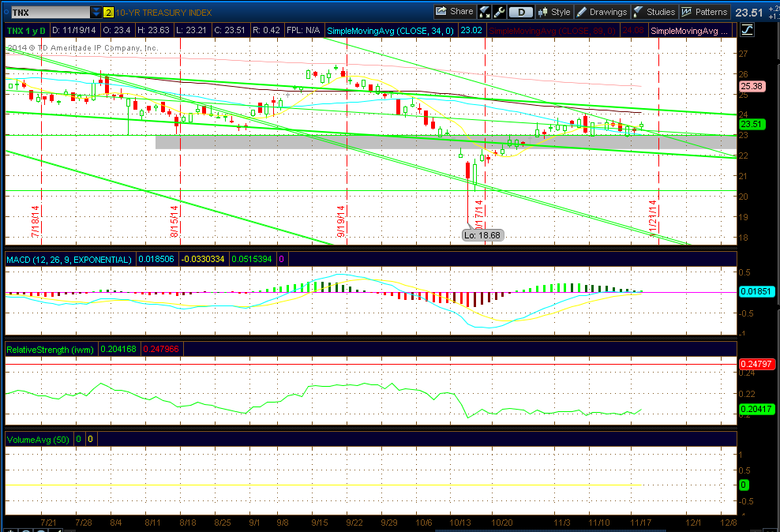Click the L: 23.21 low value
The height and width of the screenshot is (532, 780).
191,30
